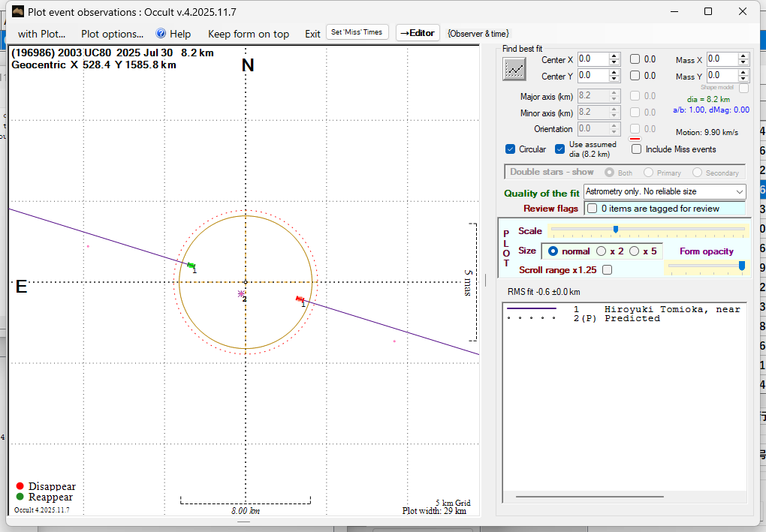Screen dimensions: 766x532
Task: Open the Plot options... menu
Action: click(112, 34)
